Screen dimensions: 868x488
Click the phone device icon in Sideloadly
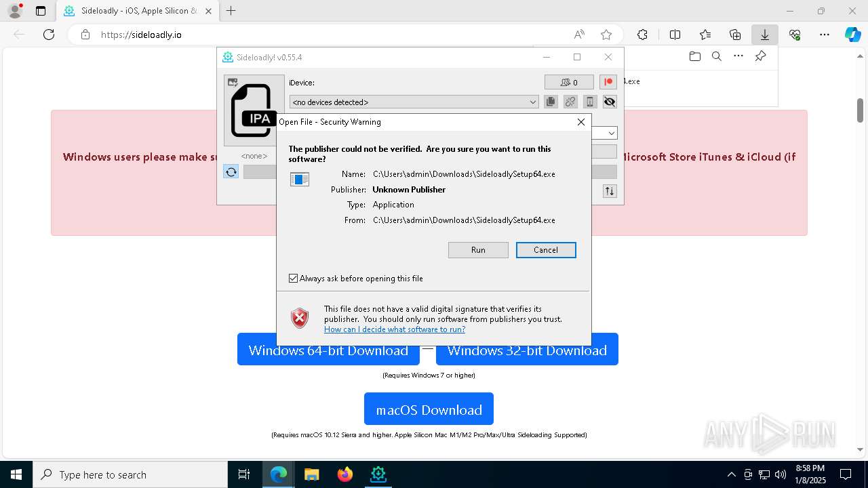click(590, 102)
